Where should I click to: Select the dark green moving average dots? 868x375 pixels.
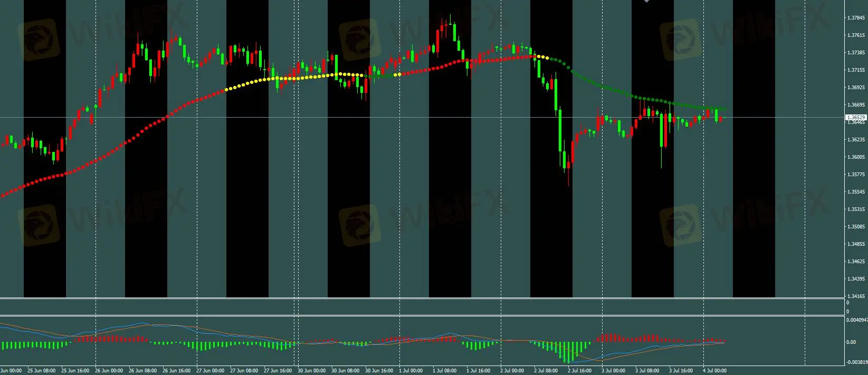coord(607,87)
